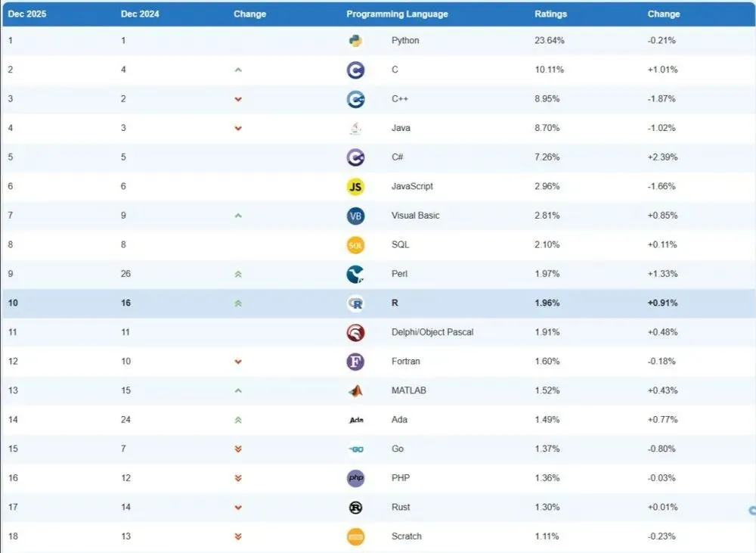
Task: Click the Ratings column header
Action: [x=550, y=14]
